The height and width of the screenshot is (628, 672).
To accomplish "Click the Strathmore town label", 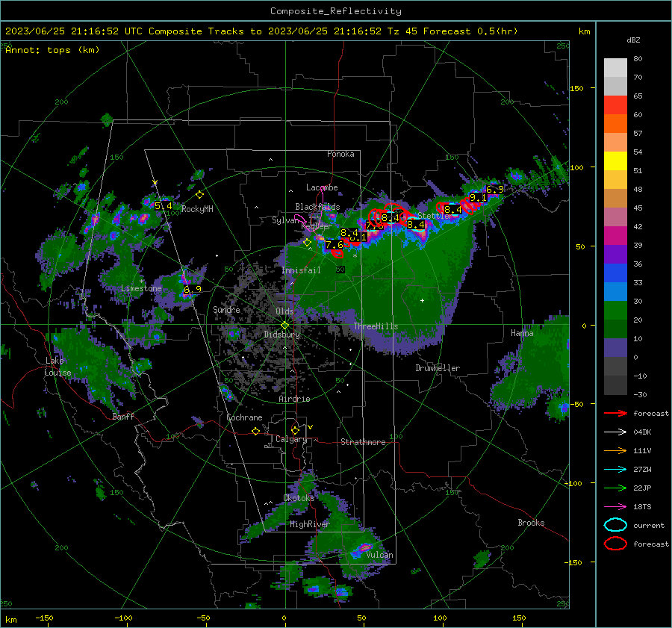I will (363, 442).
